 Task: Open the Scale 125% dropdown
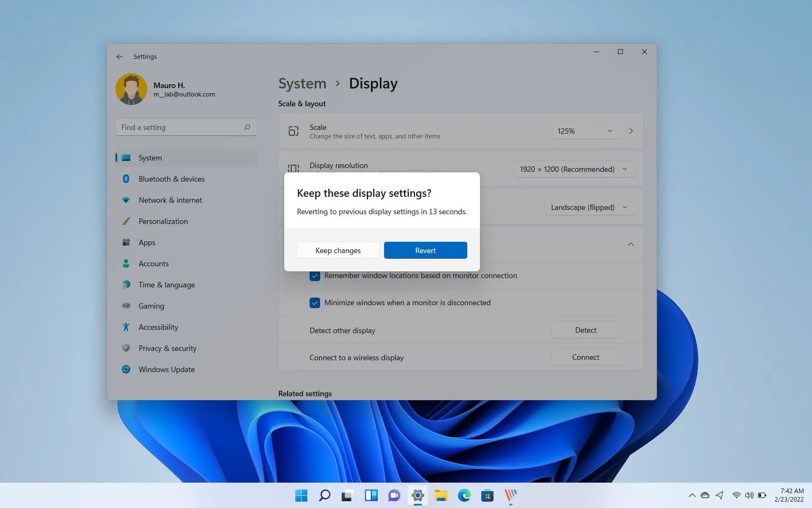[585, 131]
